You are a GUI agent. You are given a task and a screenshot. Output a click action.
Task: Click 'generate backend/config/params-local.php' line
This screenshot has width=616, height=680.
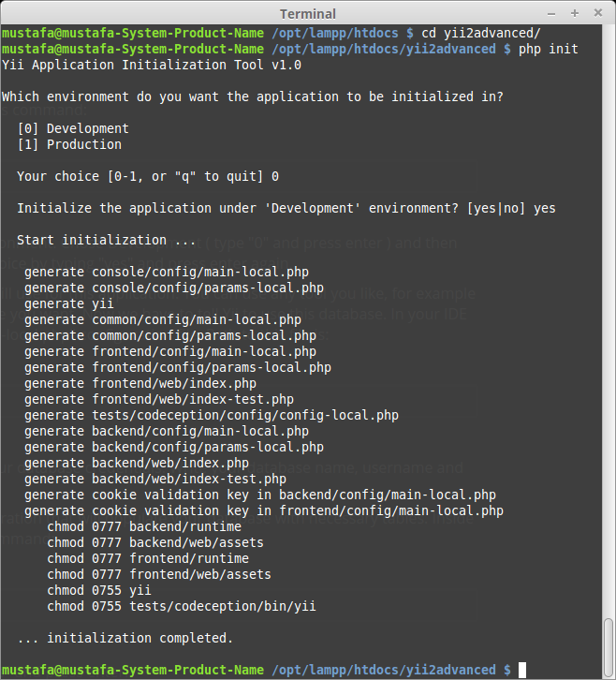pos(174,447)
